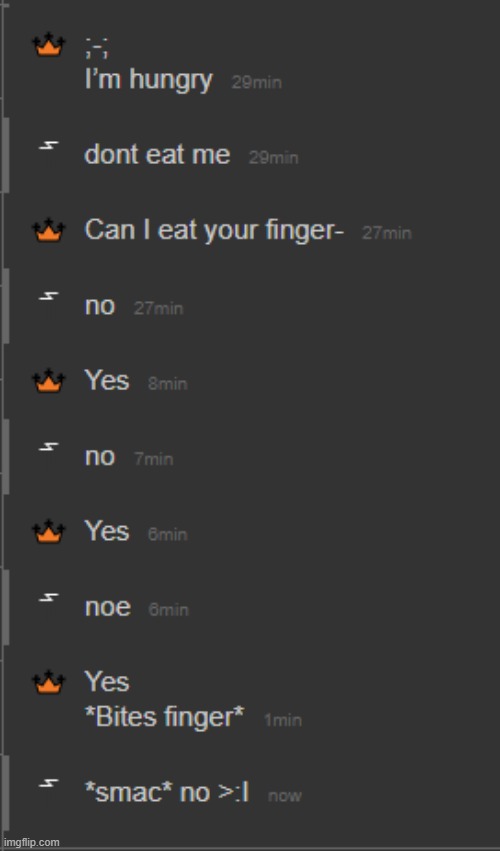This screenshot has height=851, width=500.
Task: Click the lightning icon next to "noe"
Action: pyautogui.click(x=49, y=598)
